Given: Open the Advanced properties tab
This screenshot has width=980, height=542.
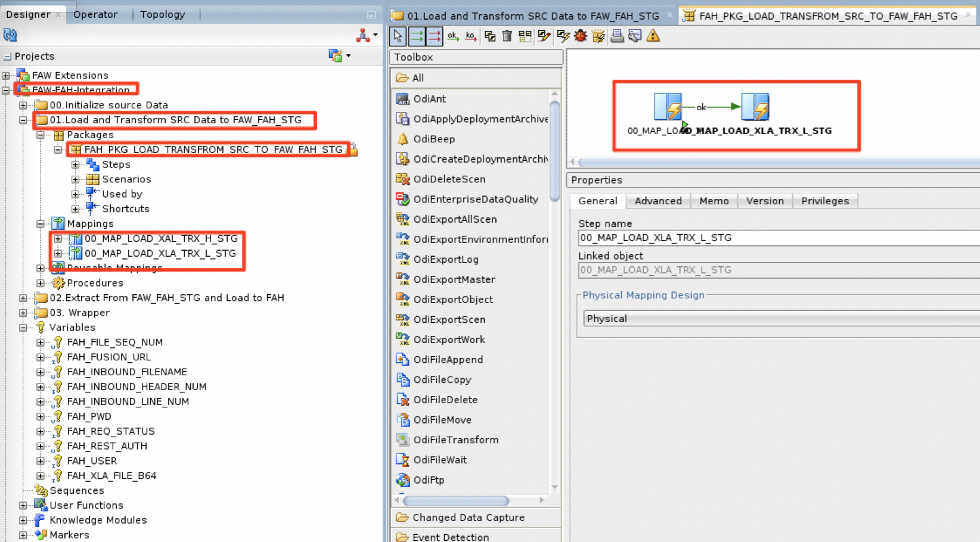Looking at the screenshot, I should click(x=658, y=201).
